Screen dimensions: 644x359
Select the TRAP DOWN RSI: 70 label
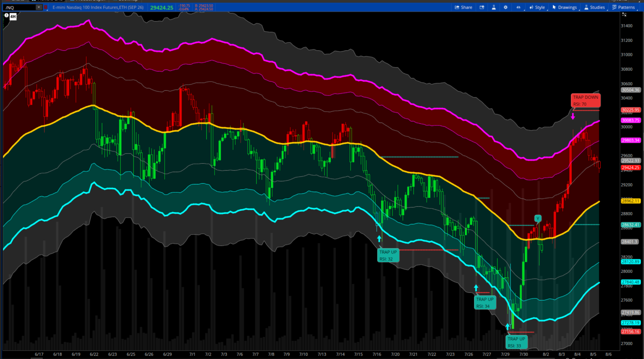coord(586,101)
